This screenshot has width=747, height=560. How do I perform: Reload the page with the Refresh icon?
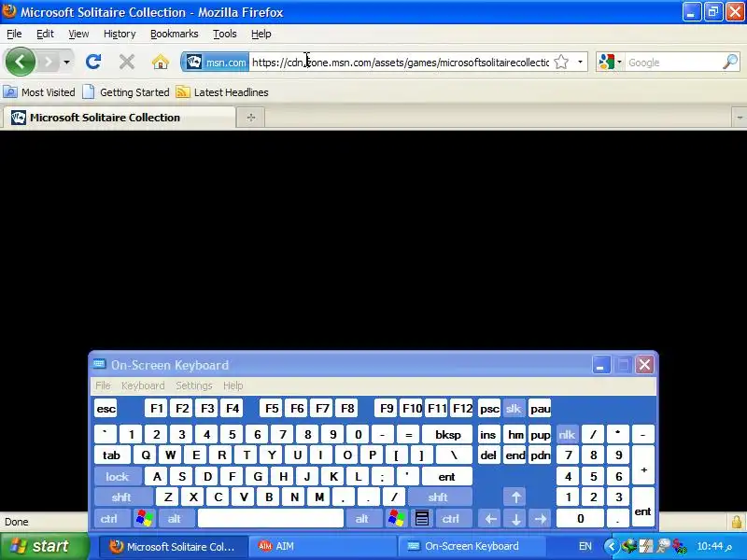[93, 62]
